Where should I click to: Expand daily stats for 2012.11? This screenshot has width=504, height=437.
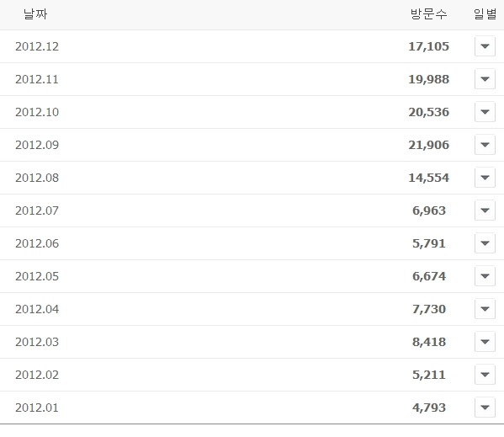485,79
